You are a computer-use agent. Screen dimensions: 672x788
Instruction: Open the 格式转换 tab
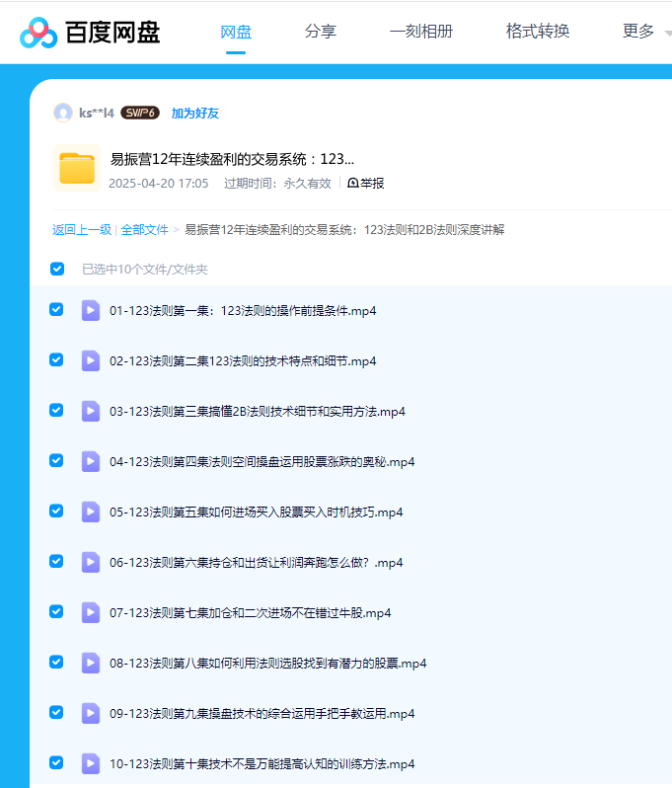(x=538, y=32)
